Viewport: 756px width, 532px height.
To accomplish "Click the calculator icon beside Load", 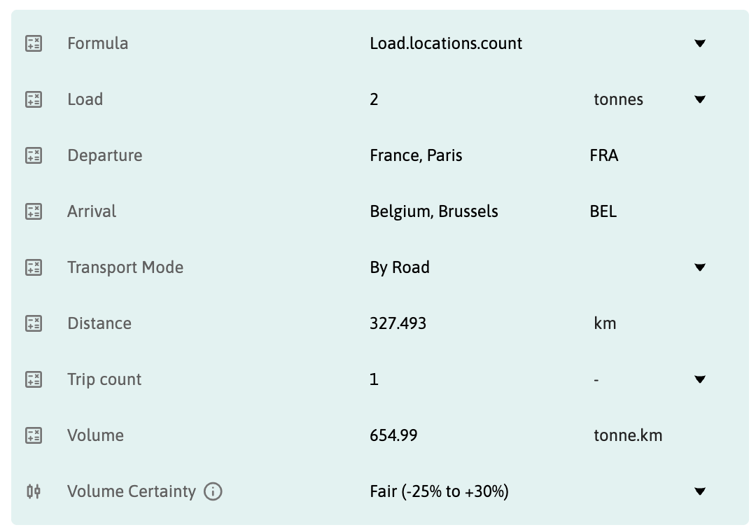I will tap(34, 99).
